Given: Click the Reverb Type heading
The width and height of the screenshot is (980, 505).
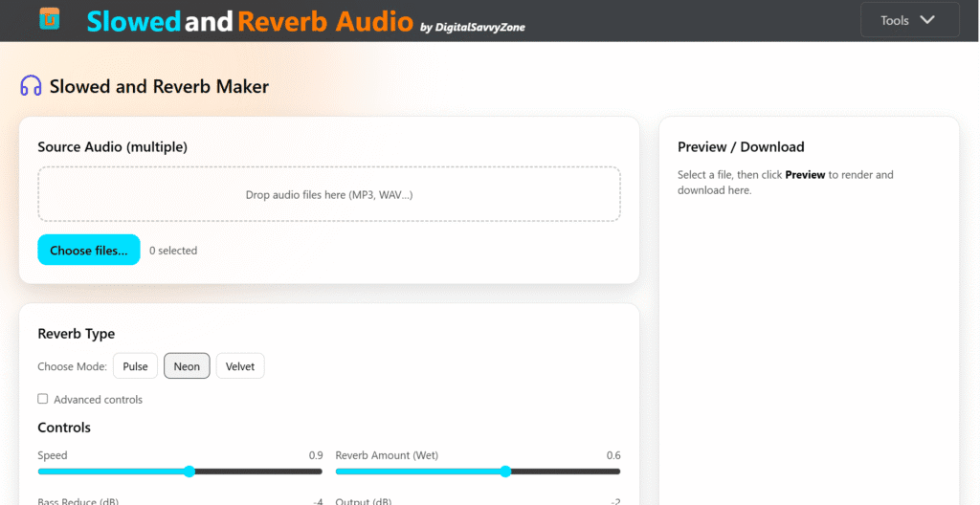Looking at the screenshot, I should (77, 334).
